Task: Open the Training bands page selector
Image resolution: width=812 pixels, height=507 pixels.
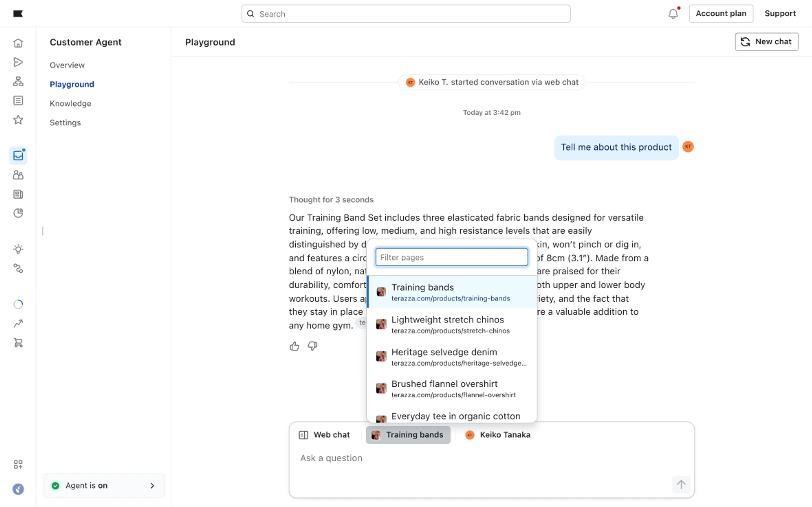Action: click(x=408, y=435)
